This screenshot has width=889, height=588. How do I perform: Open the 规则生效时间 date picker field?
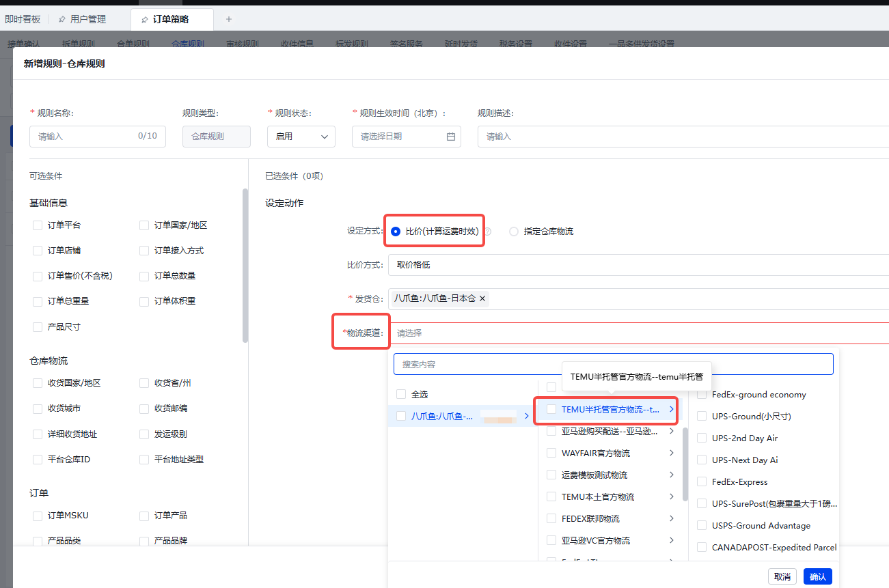pyautogui.click(x=407, y=137)
